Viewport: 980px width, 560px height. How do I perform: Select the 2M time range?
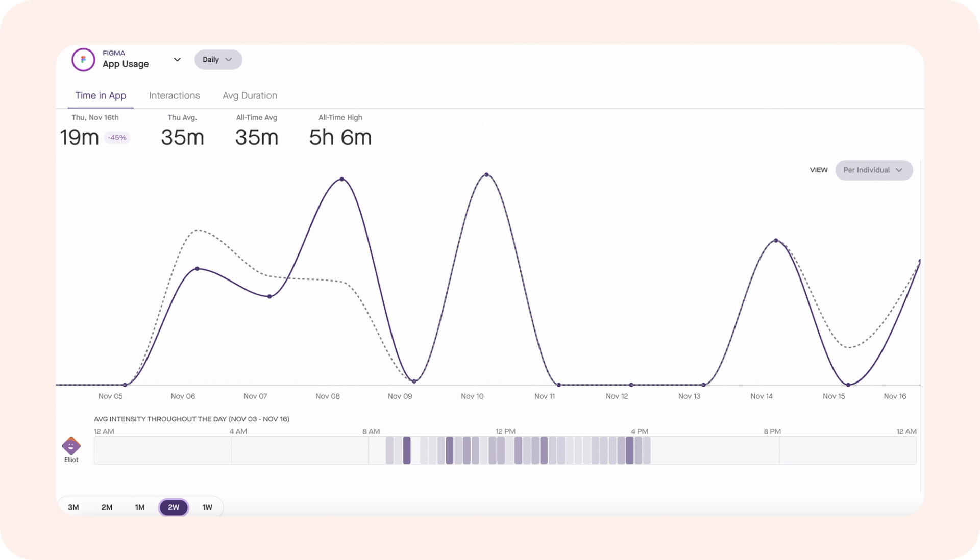click(x=107, y=507)
